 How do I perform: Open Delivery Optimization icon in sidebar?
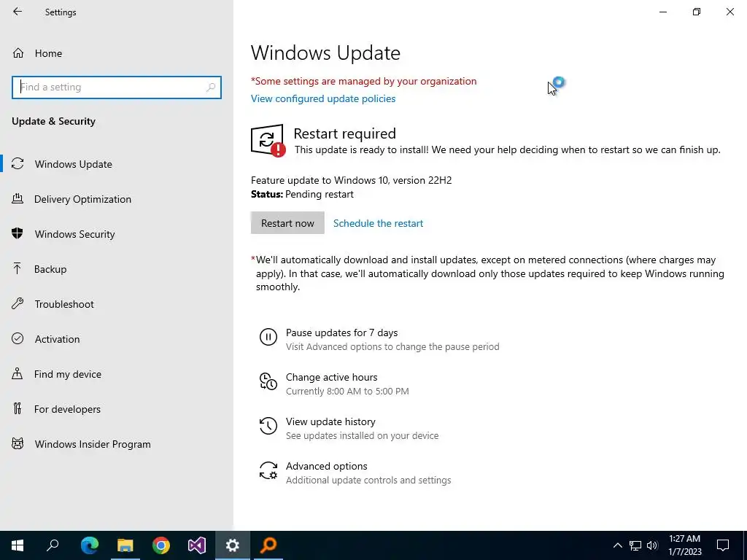tap(18, 199)
